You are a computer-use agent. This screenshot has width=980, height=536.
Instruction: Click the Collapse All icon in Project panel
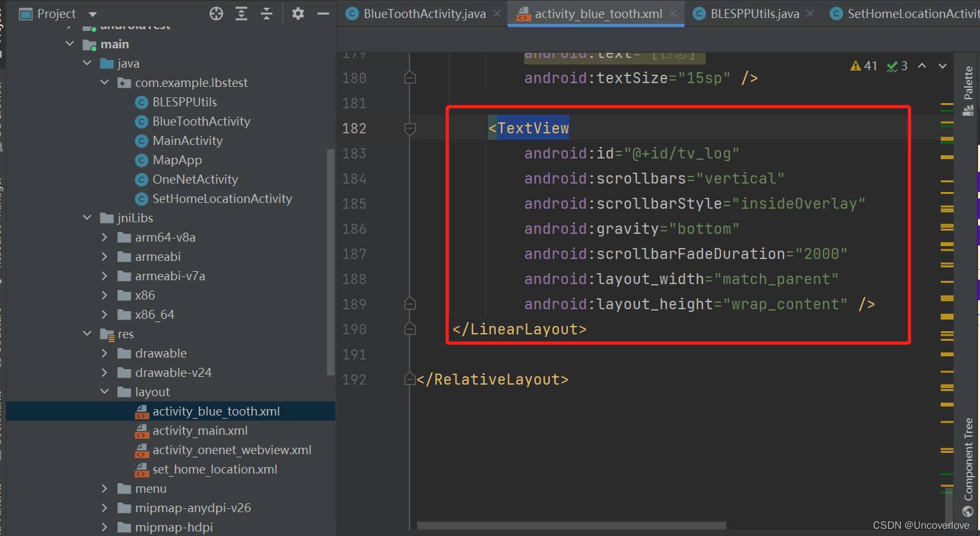tap(267, 14)
